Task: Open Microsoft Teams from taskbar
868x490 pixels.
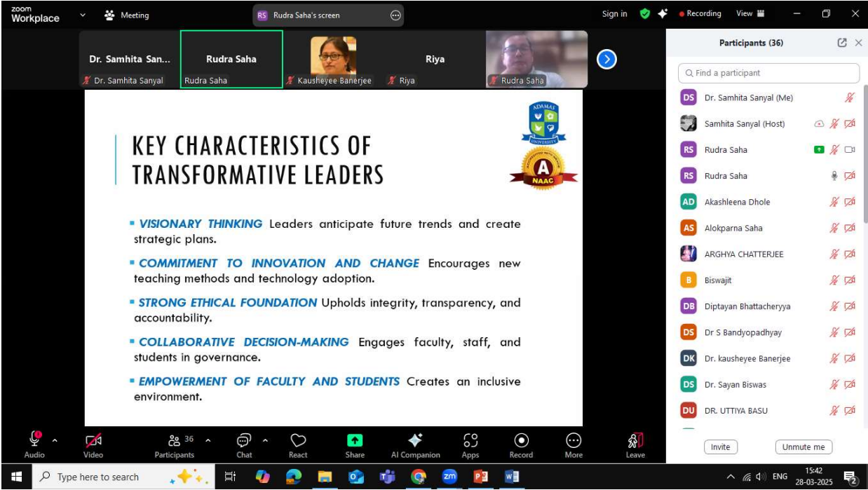Action: 387,477
